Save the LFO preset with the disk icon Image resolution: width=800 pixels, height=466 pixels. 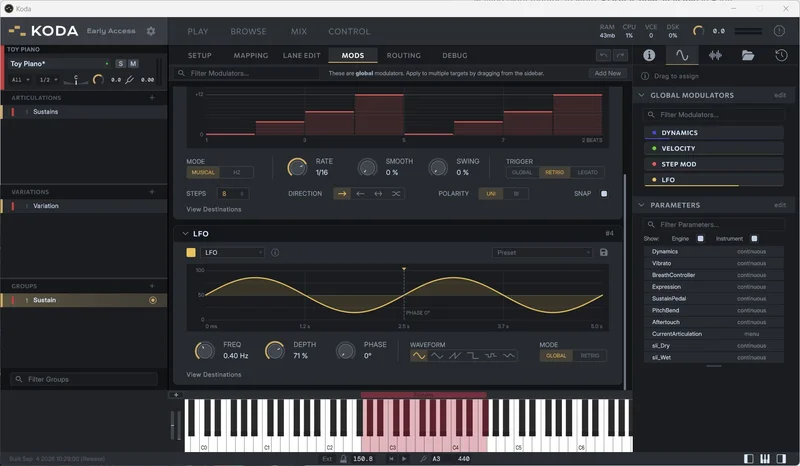(604, 253)
